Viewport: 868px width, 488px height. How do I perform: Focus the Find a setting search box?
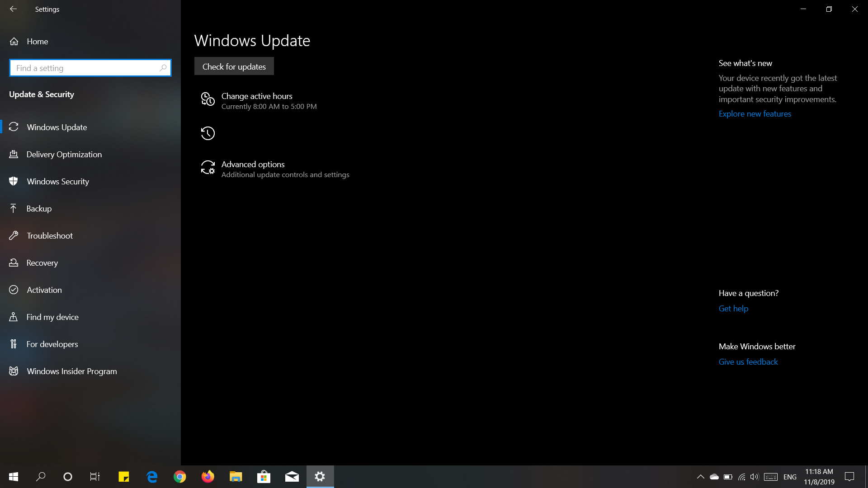pos(90,68)
